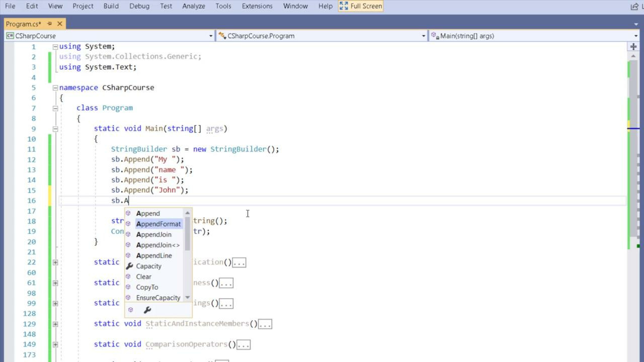Viewport: 644px width, 362px height.
Task: Click the wrench icon next to Capacity
Action: (x=129, y=266)
